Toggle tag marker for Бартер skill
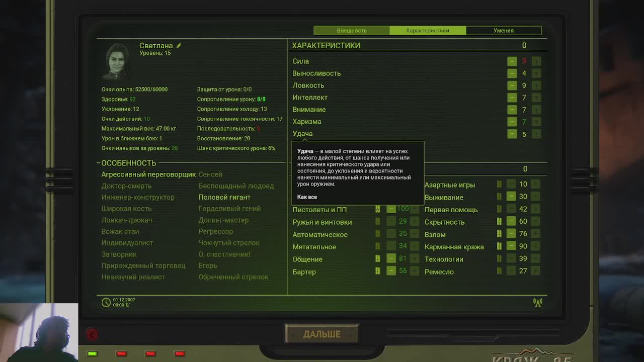This screenshot has height=362, width=644. point(377,271)
